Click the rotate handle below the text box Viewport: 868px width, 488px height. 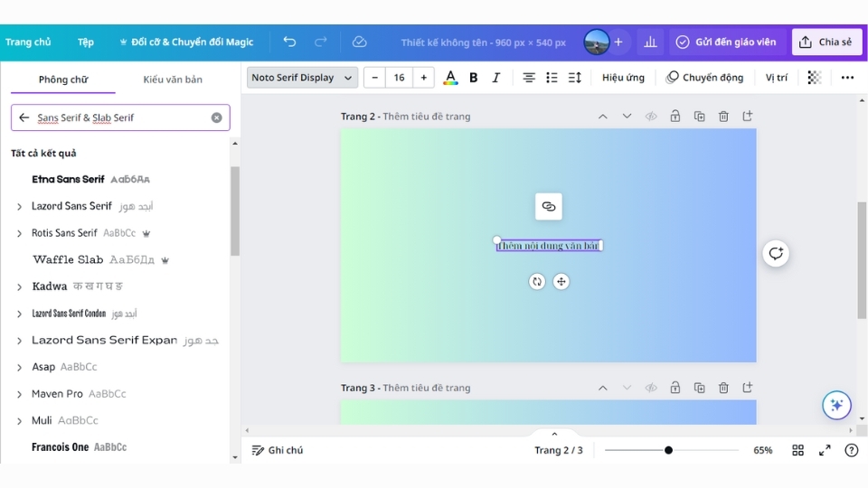tap(537, 282)
